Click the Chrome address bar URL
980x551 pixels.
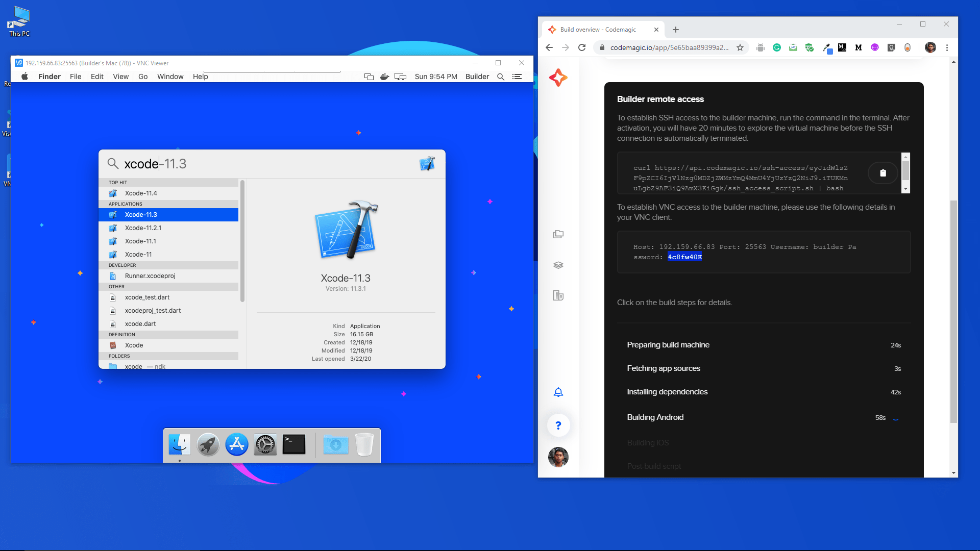click(x=669, y=47)
